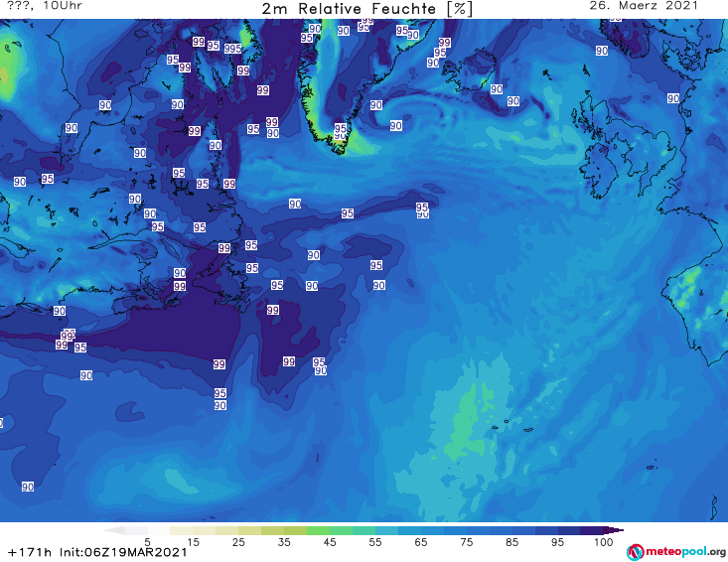Click the legend value '75'

point(466,542)
